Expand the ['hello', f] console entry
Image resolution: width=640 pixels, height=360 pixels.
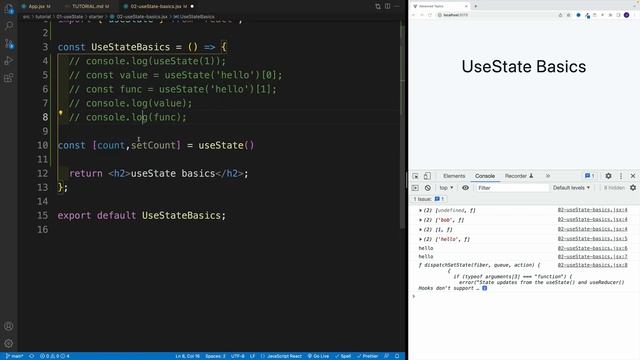420,239
